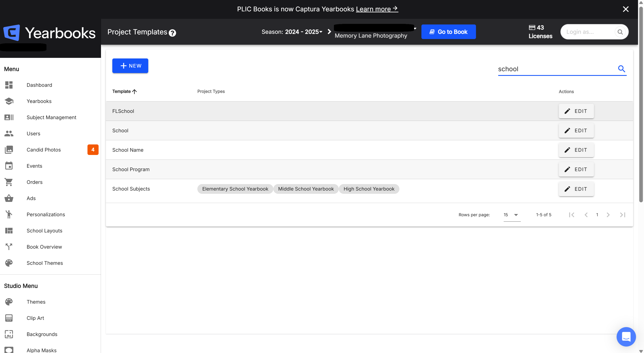Click the Candid Photos badge showing 4
The image size is (644, 353).
93,150
